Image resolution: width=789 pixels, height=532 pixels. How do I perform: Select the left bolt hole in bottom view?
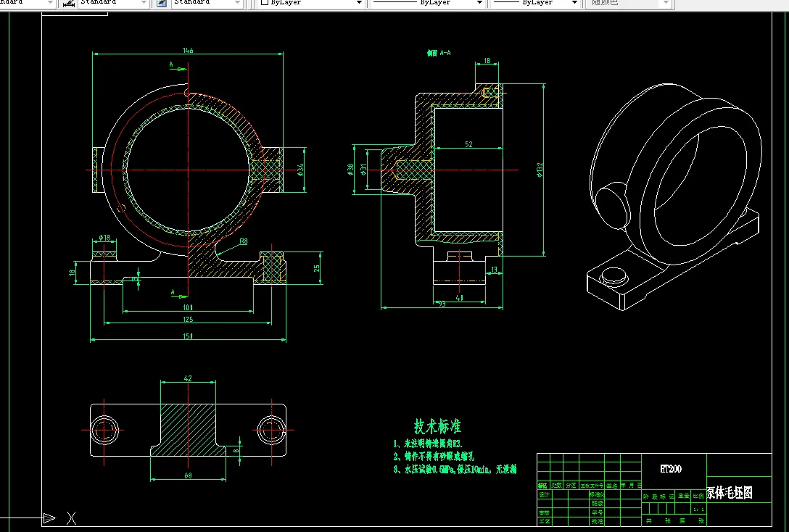(106, 431)
